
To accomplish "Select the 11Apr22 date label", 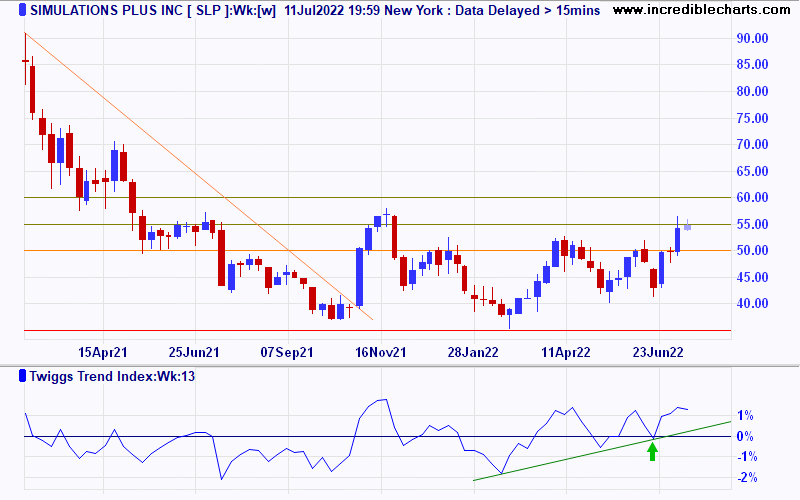I will (x=566, y=353).
